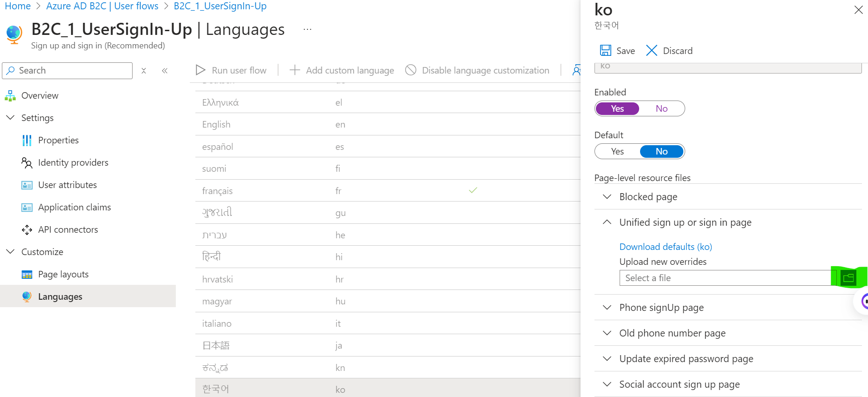The width and height of the screenshot is (868, 397).
Task: Click the Discard X icon
Action: (651, 50)
